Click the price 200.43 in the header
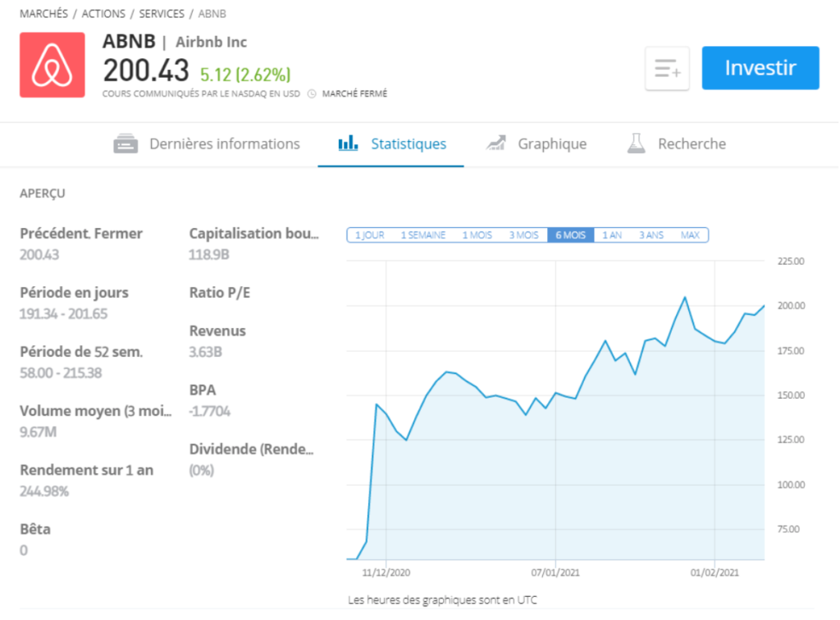The height and width of the screenshot is (620, 840). [x=146, y=71]
